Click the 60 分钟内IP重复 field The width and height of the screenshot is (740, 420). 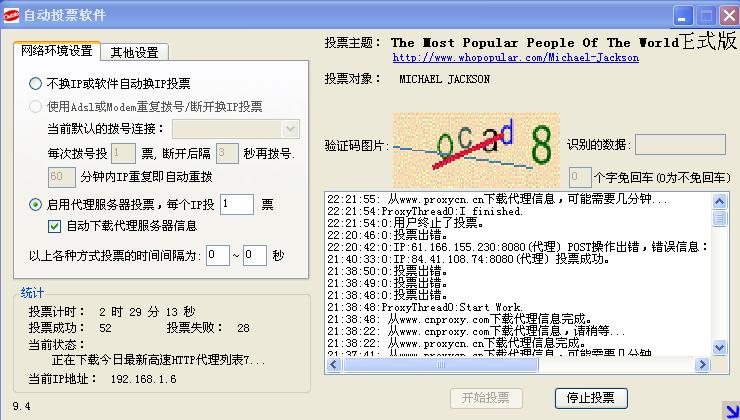61,177
